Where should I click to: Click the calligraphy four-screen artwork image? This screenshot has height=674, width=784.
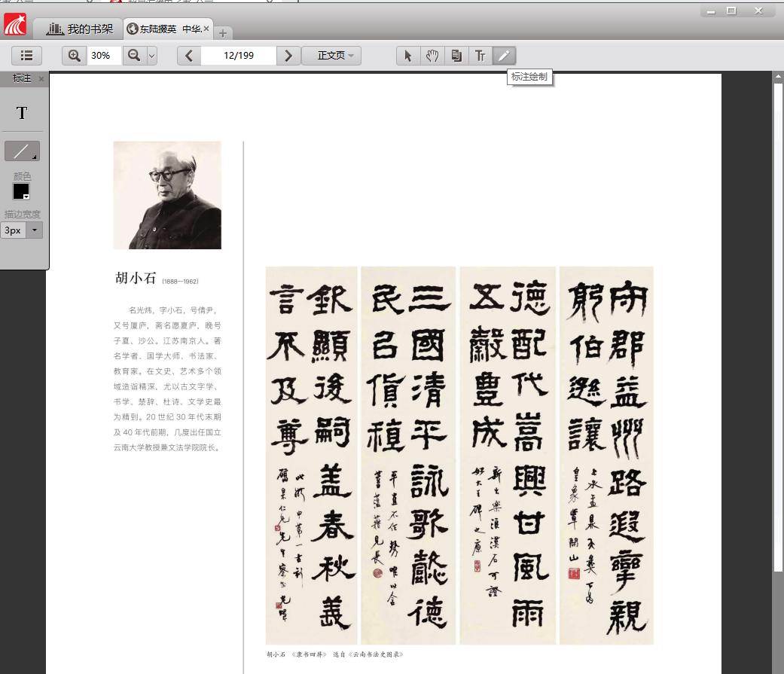point(459,456)
